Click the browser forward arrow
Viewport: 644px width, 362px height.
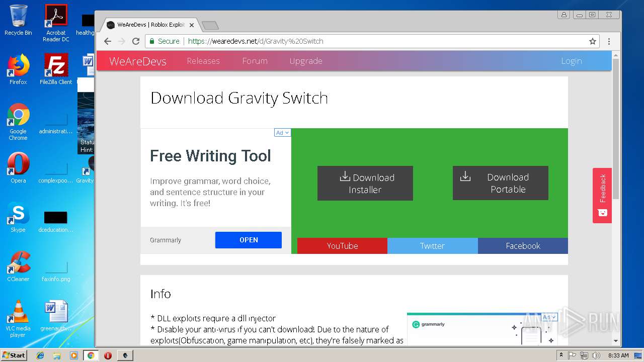point(122,41)
